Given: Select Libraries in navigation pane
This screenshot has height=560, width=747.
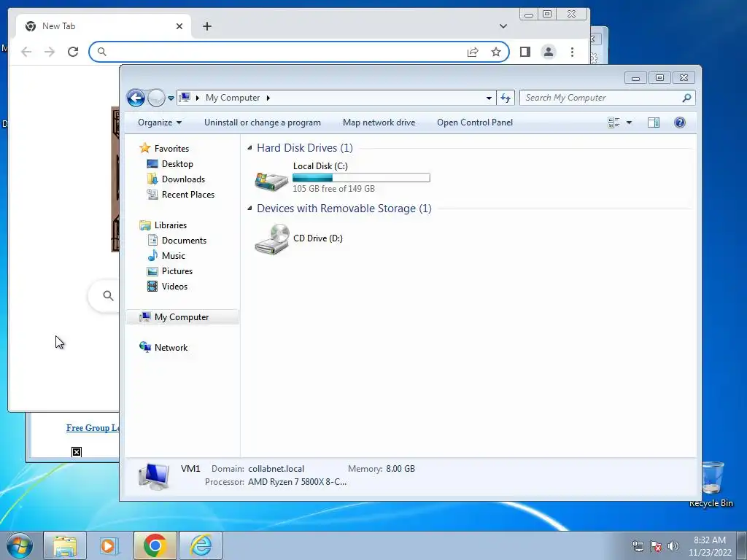Looking at the screenshot, I should click(x=163, y=225).
